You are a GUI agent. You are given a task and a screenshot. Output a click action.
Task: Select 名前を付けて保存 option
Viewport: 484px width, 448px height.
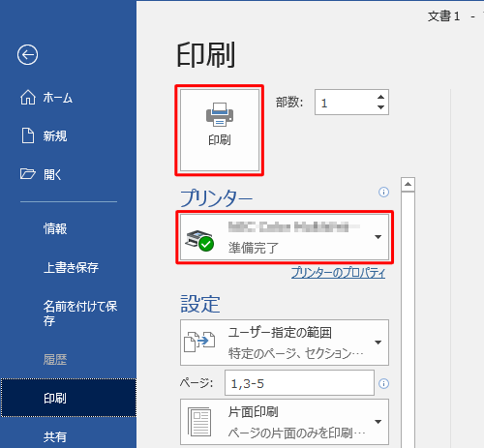(x=80, y=313)
